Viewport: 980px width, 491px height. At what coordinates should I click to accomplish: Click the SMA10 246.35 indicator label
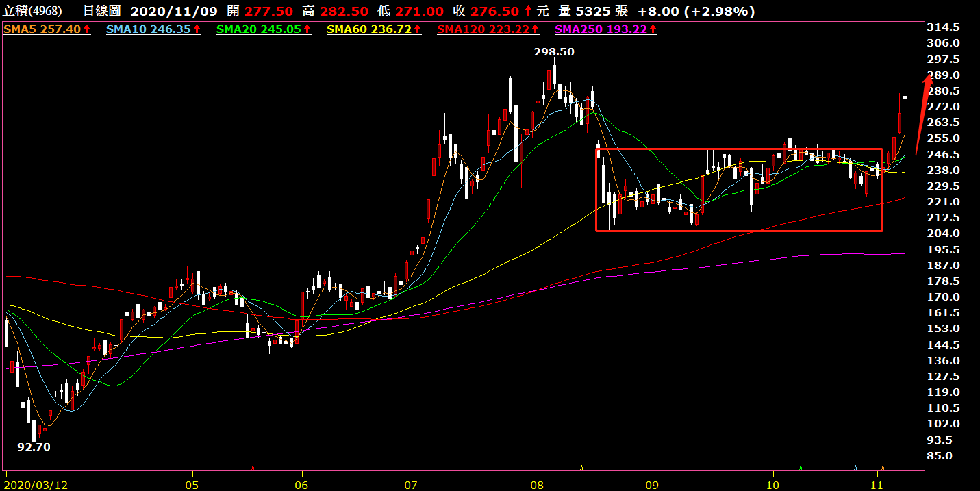[153, 29]
